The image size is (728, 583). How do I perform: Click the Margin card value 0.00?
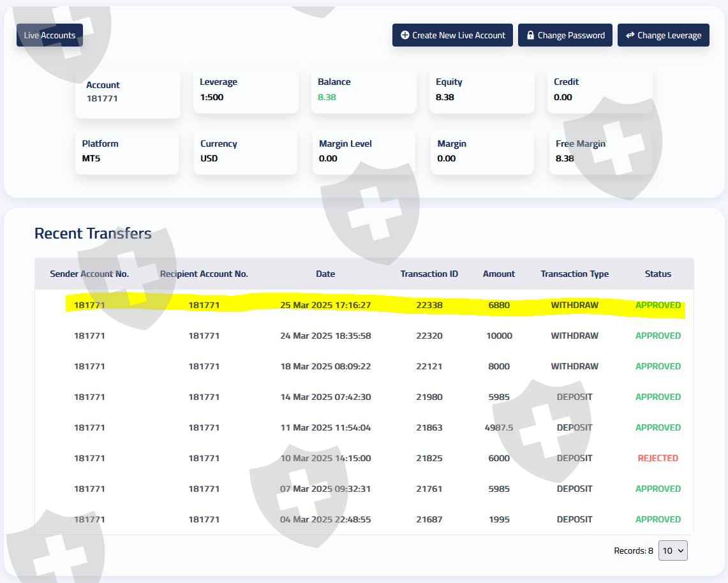[446, 158]
